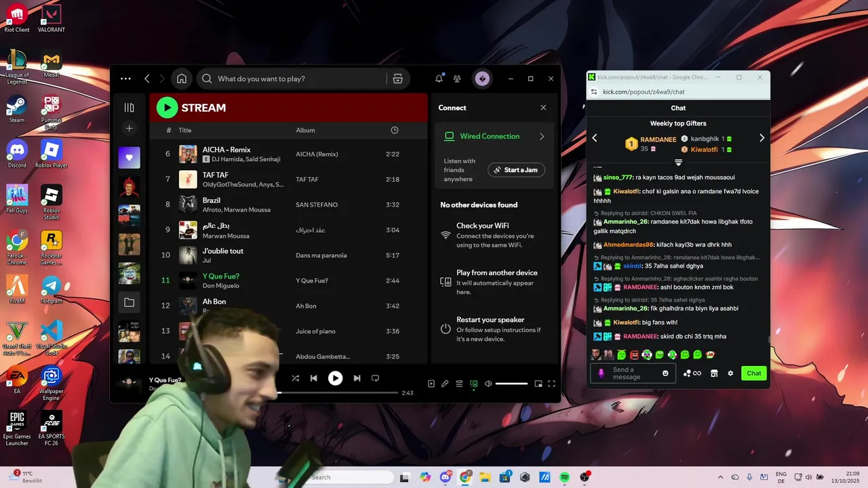
Task: Open Telegram desktop shortcut
Action: tap(52, 289)
